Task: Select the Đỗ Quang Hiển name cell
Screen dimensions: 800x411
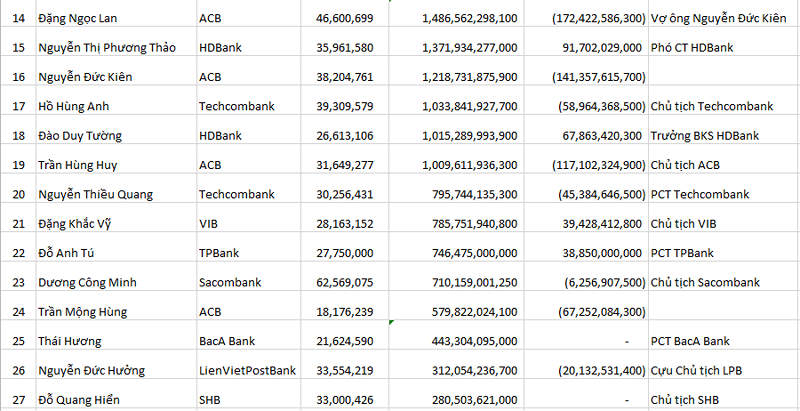Action: pyautogui.click(x=116, y=400)
